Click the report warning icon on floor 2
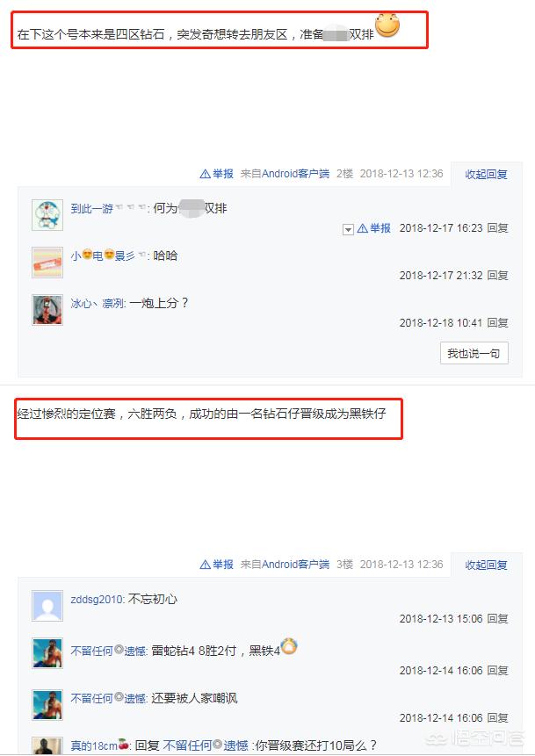 [x=205, y=174]
